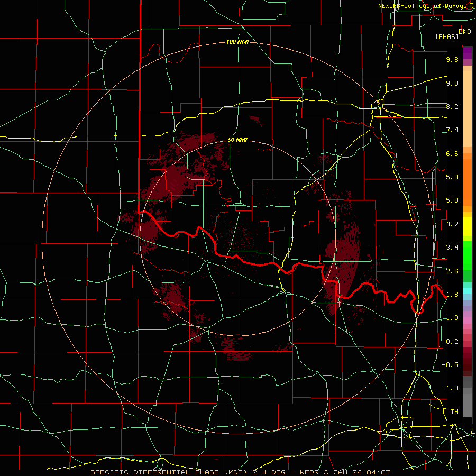The image size is (476, 476).
Task: Click the 2.4 DEG elevation text
Action: [x=269, y=472]
